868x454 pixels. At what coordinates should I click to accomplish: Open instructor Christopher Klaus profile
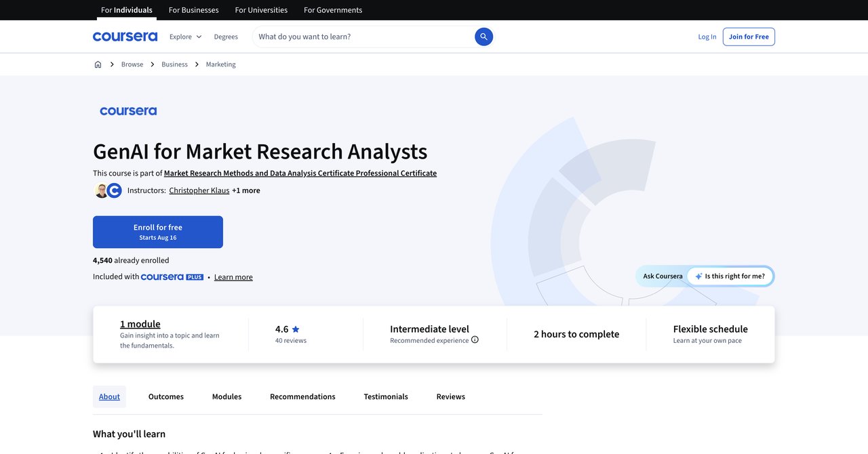point(199,190)
